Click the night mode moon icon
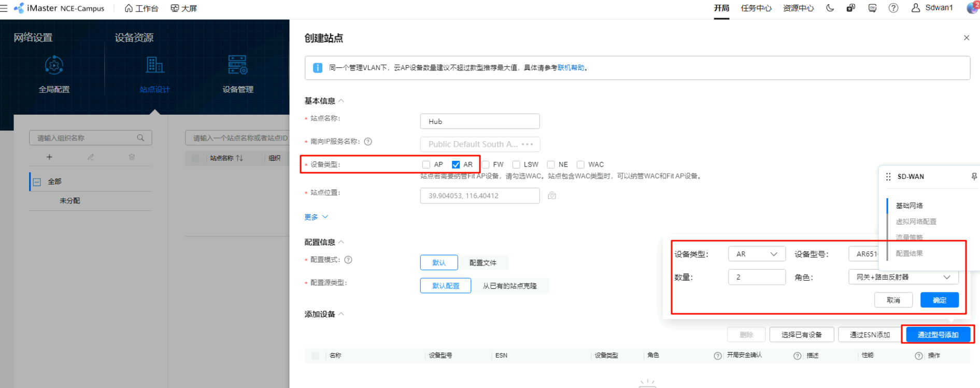This screenshot has width=980, height=388. point(830,8)
